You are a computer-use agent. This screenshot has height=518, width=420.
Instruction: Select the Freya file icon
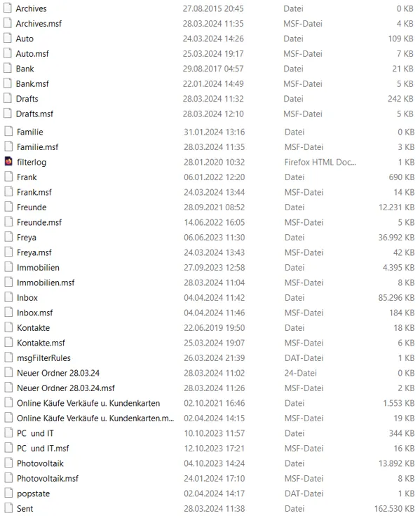[8, 237]
